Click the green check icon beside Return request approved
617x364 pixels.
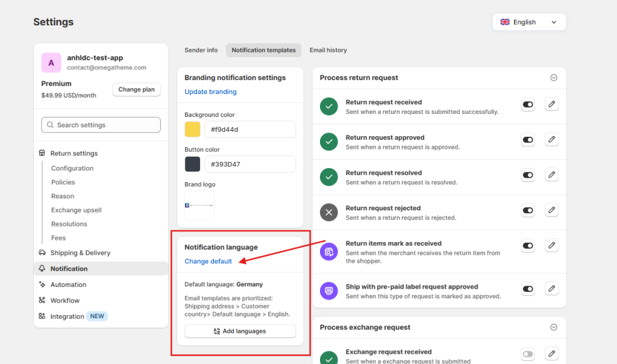point(328,140)
